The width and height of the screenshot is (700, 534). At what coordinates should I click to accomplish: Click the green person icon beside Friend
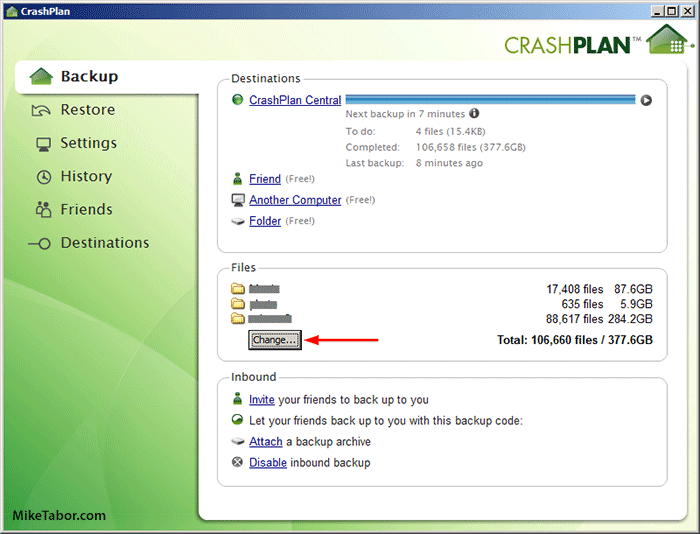(x=238, y=179)
